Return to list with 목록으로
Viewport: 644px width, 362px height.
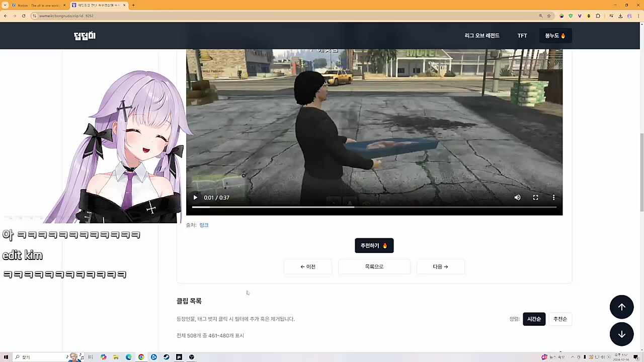pyautogui.click(x=374, y=267)
